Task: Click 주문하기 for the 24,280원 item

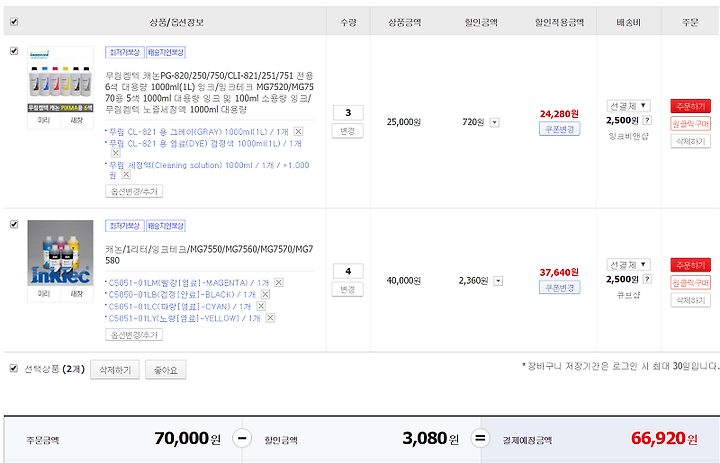Action: click(x=690, y=106)
